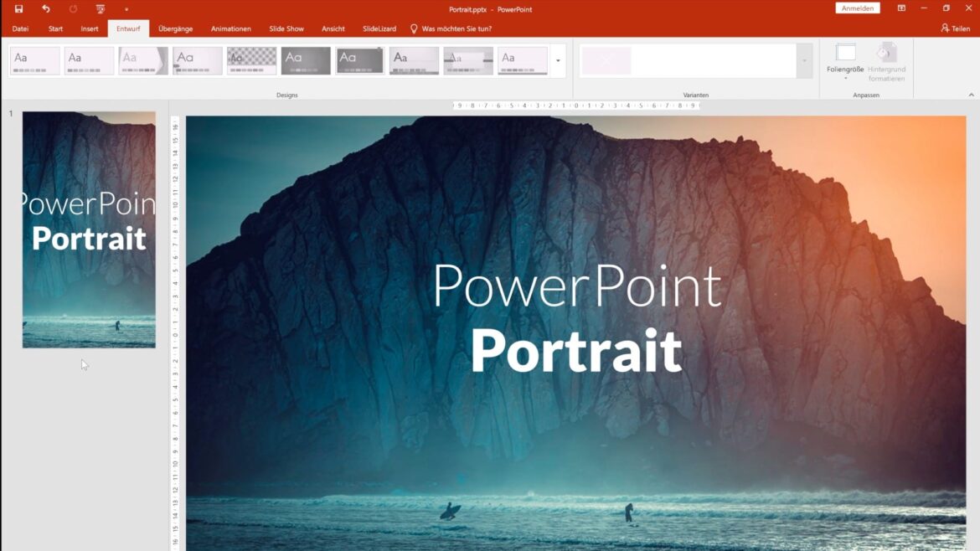Viewport: 980px width, 551px height.
Task: Open the Übergänge tab
Action: click(x=176, y=28)
